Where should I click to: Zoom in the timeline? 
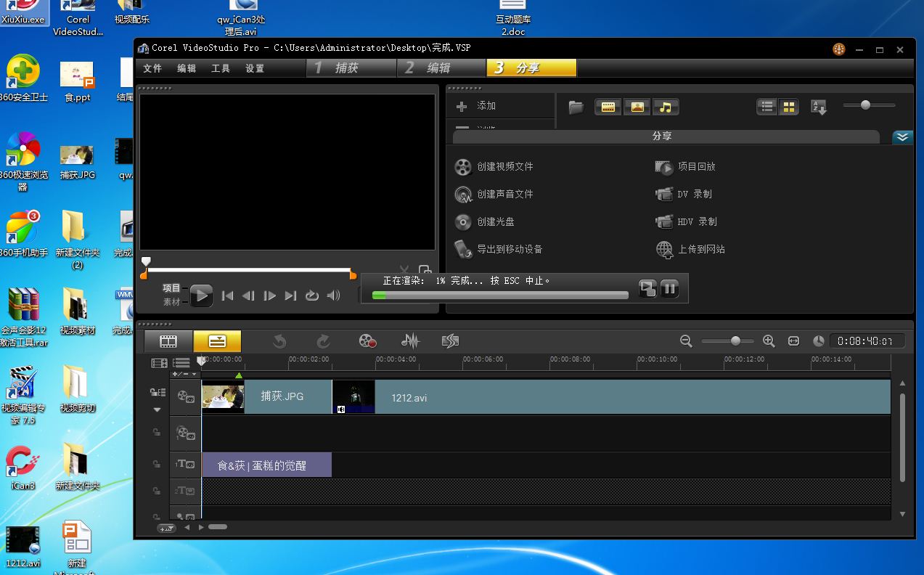click(769, 340)
